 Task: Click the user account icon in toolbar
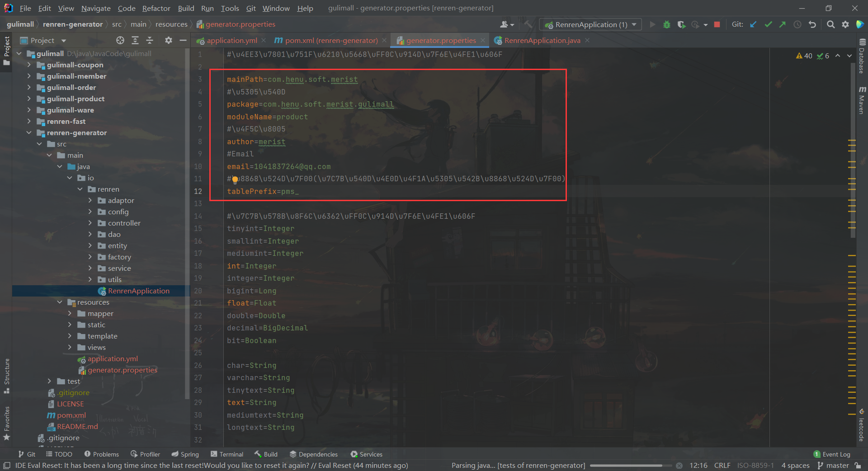pos(507,24)
